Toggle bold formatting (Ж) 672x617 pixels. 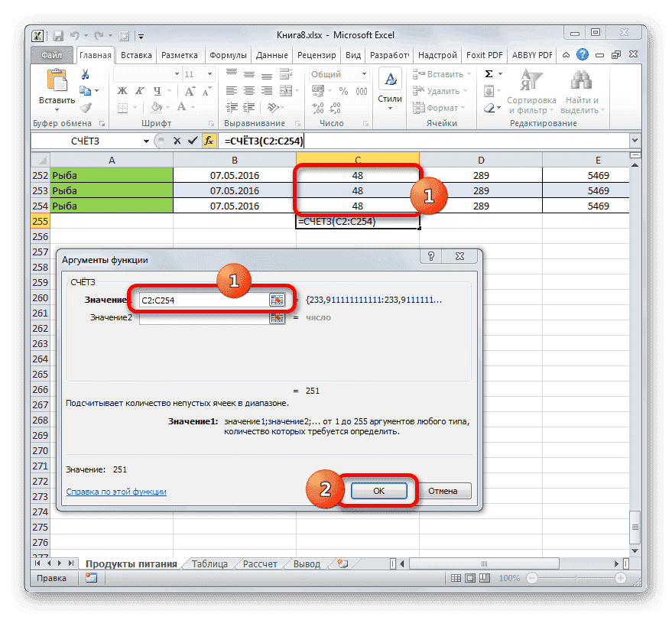[x=124, y=89]
